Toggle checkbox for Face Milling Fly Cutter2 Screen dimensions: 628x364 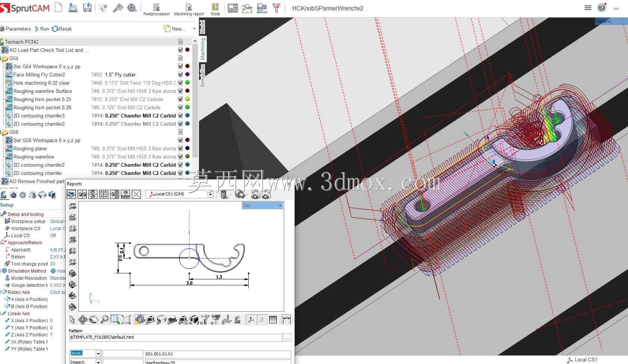(180, 75)
